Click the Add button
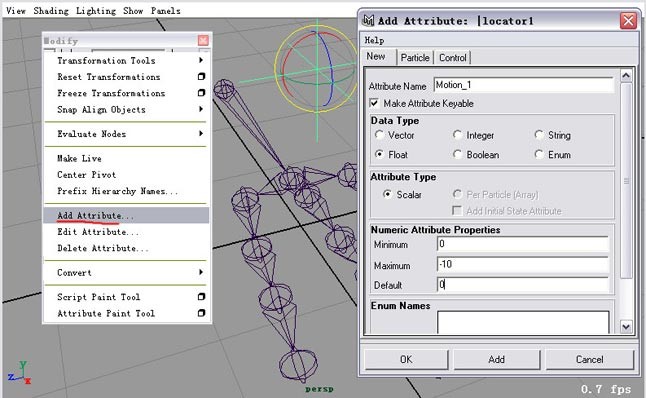The height and width of the screenshot is (398, 646). click(x=496, y=359)
